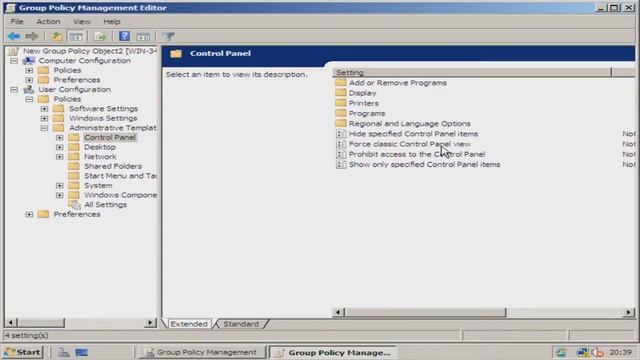Expand Preferences under User Configuration
This screenshot has height=360, width=640.
click(29, 214)
